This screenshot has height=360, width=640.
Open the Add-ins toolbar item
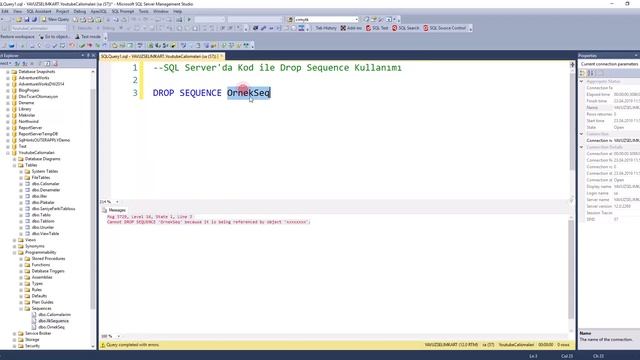(x=351, y=28)
